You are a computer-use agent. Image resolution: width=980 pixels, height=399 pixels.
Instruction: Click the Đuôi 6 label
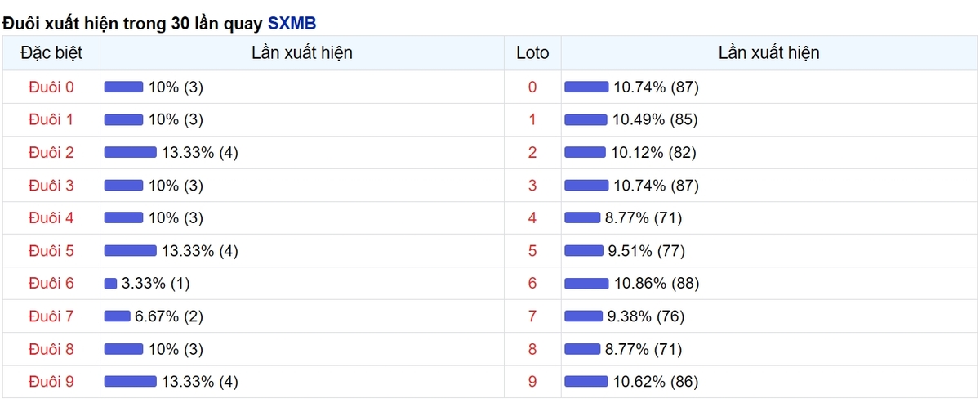click(x=51, y=283)
